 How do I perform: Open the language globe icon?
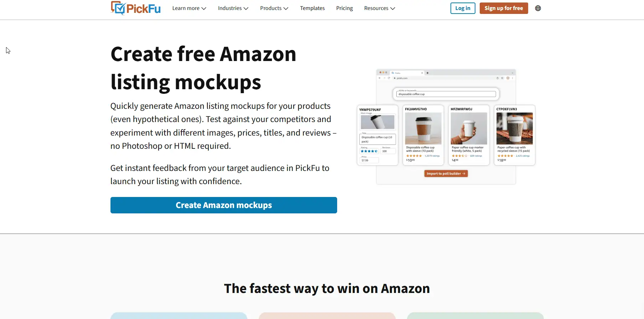tap(538, 8)
